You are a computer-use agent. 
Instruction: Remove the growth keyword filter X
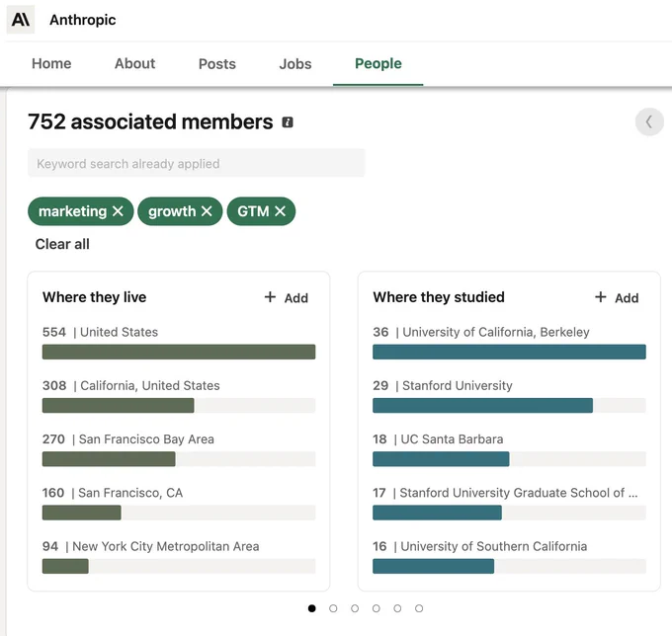coord(207,211)
